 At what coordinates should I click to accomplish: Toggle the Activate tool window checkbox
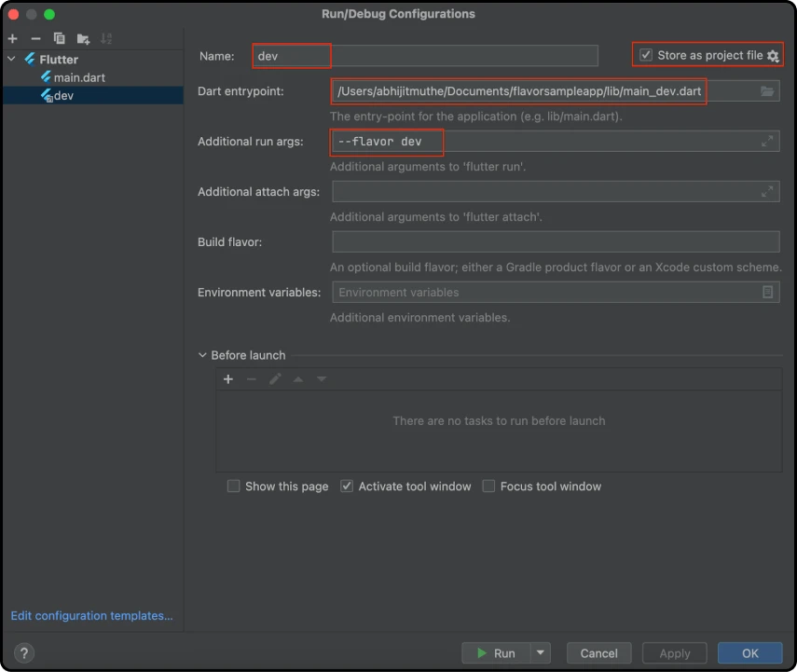[347, 487]
